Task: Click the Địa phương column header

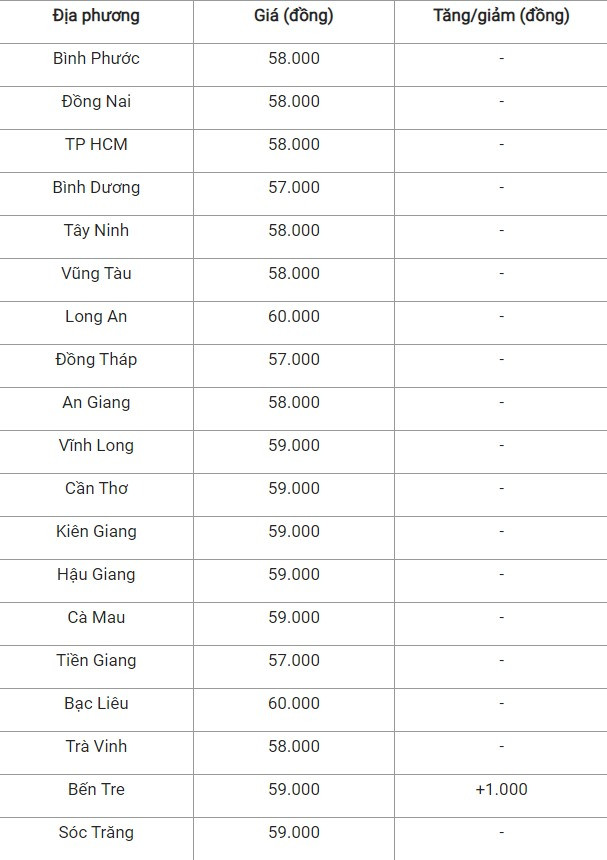Action: click(96, 16)
